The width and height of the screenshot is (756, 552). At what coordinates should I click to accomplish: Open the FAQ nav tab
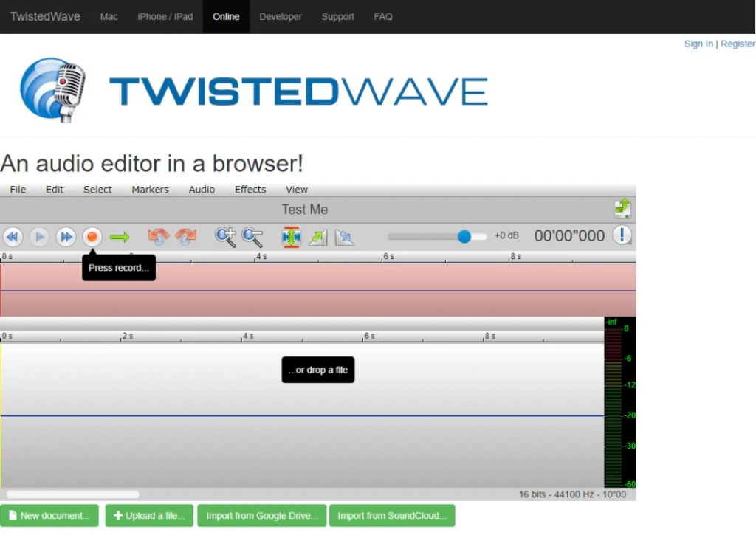383,16
